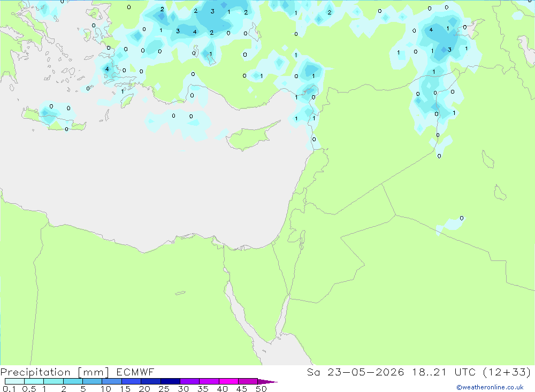Viewport: 535px width, 392px height.
Task: Click the 25–30 mm navy legend swatch
Action: click(x=170, y=381)
